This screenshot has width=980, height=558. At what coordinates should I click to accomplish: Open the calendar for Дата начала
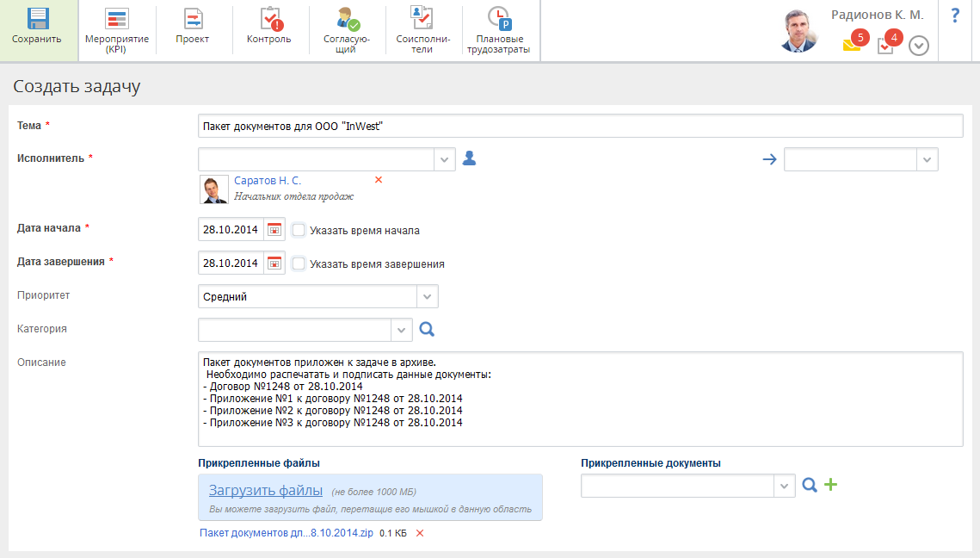point(274,230)
